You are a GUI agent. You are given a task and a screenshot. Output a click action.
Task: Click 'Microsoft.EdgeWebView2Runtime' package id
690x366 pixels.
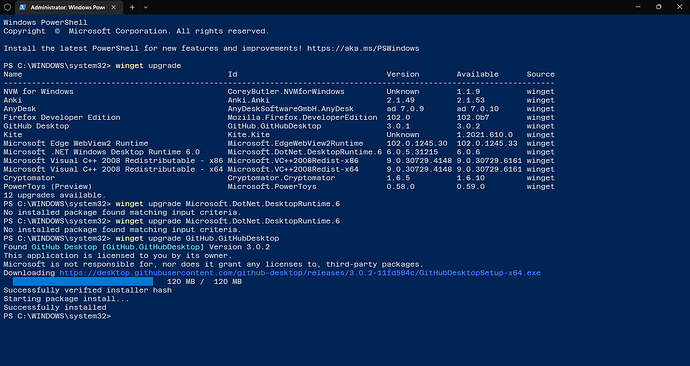[295, 143]
